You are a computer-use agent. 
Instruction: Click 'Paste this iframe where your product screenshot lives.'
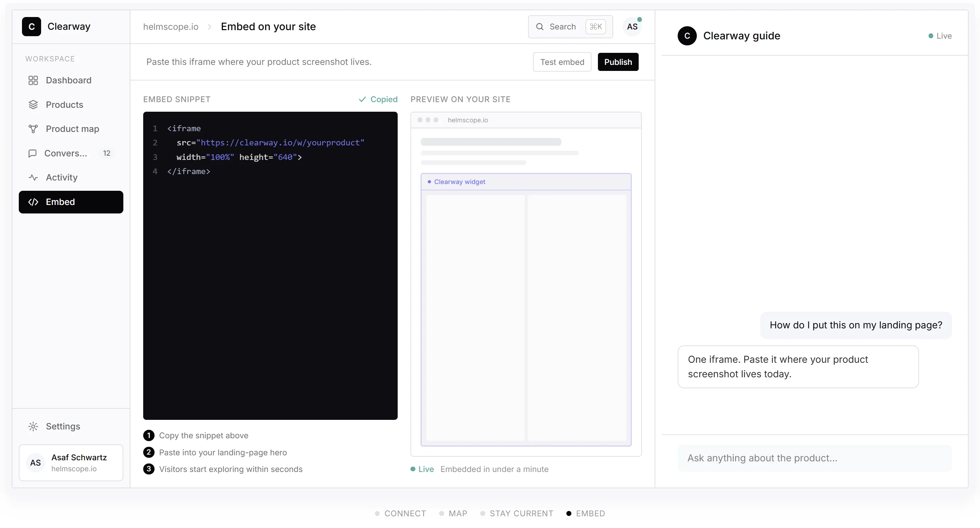259,62
